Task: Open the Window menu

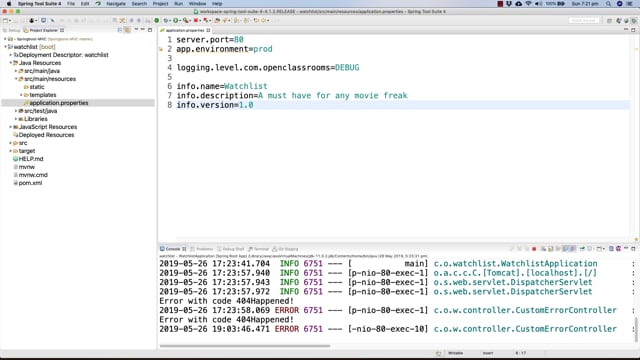Action: click(x=198, y=4)
